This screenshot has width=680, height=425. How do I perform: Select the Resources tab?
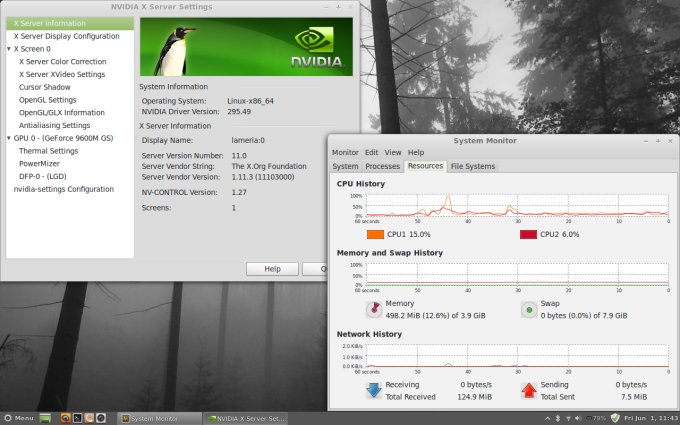[425, 166]
